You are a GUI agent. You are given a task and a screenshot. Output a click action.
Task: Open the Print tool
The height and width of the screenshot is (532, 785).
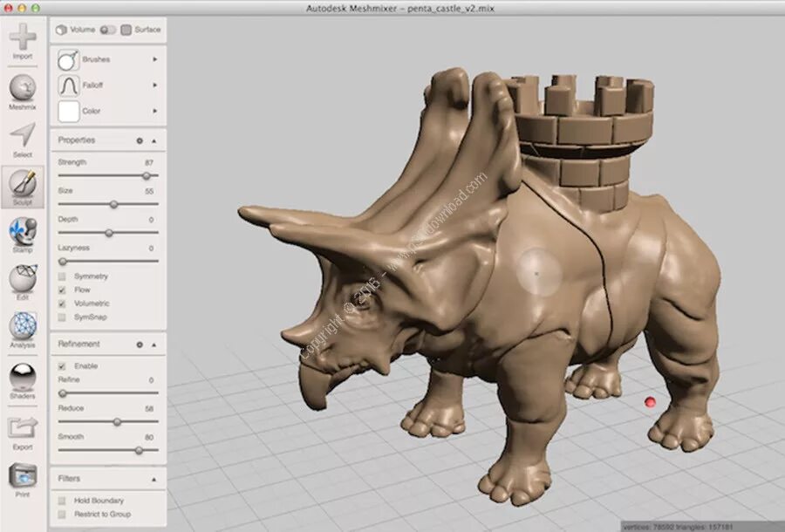click(x=23, y=481)
